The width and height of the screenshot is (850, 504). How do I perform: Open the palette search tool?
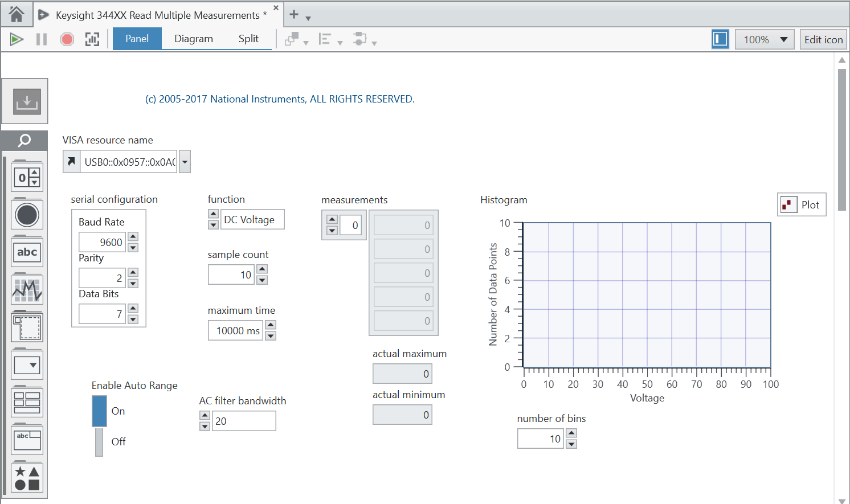(24, 140)
